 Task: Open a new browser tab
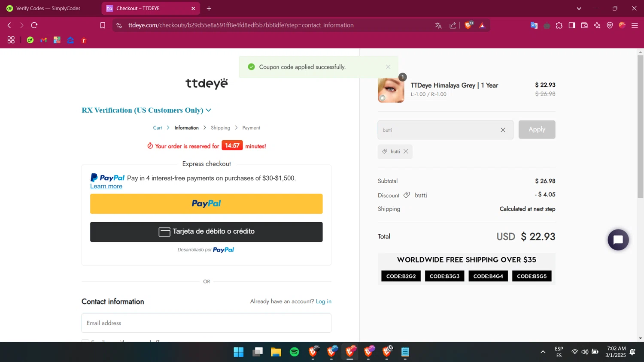click(209, 9)
